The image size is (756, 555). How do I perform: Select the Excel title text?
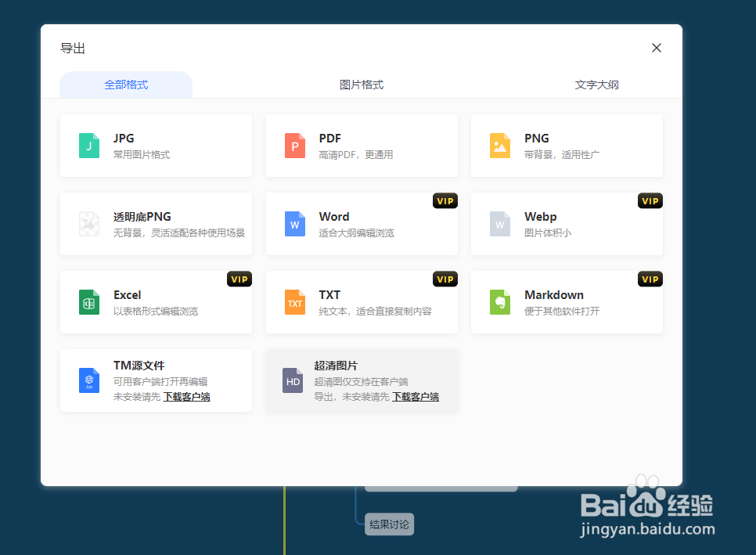point(128,295)
